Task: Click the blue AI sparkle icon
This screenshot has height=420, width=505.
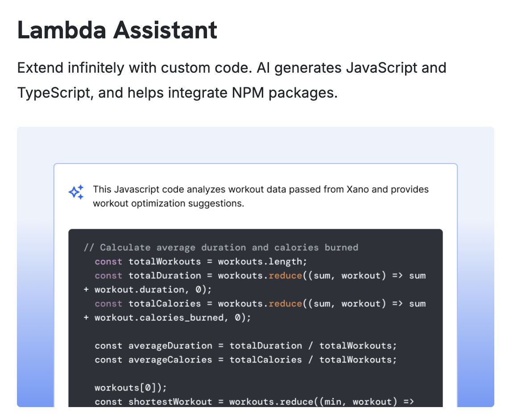Action: [76, 192]
